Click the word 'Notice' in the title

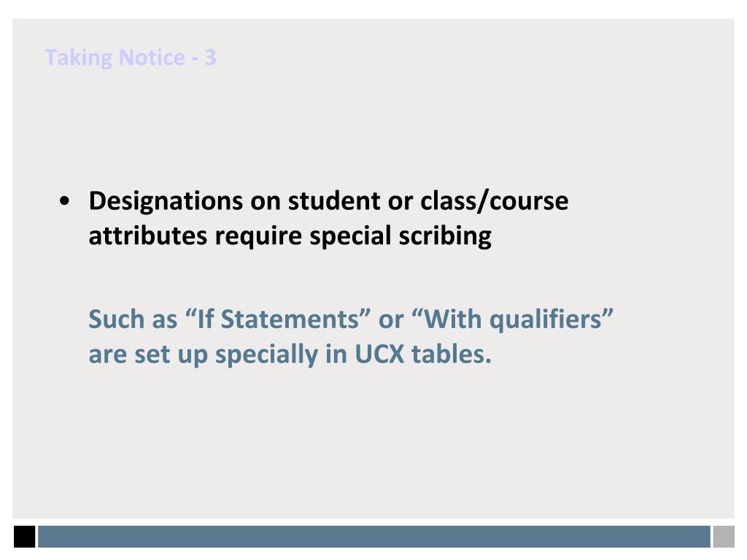pos(152,58)
